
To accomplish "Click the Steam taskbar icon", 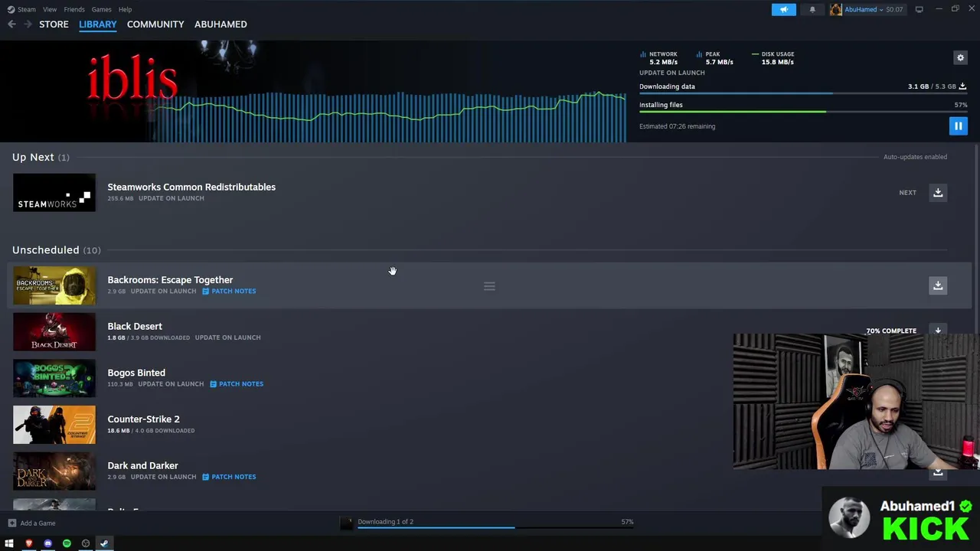I will [105, 543].
